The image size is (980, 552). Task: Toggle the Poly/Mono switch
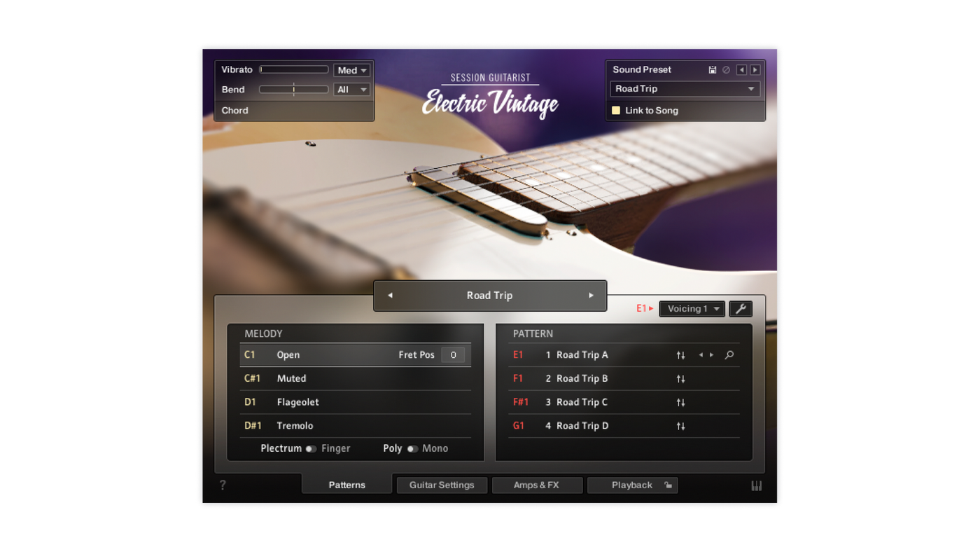(x=412, y=449)
